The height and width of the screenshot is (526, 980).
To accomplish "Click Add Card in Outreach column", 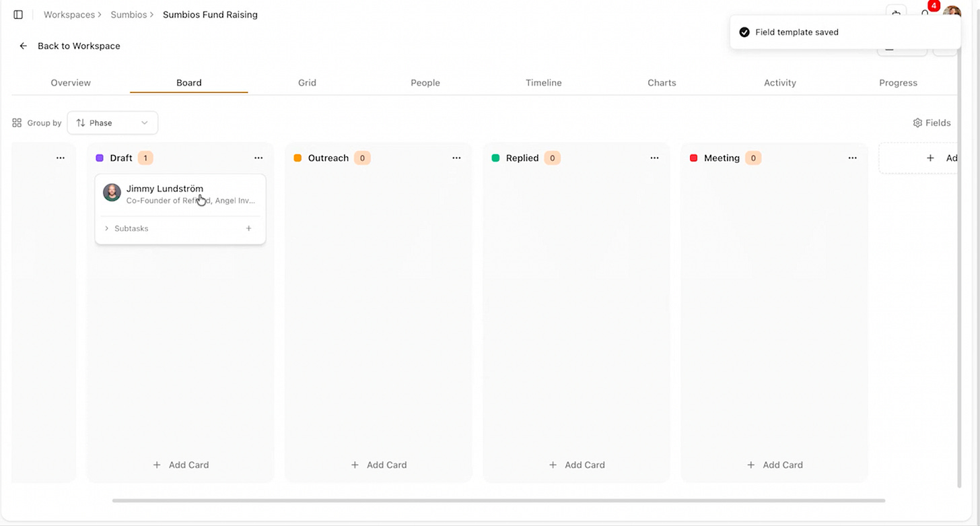I will click(x=378, y=465).
